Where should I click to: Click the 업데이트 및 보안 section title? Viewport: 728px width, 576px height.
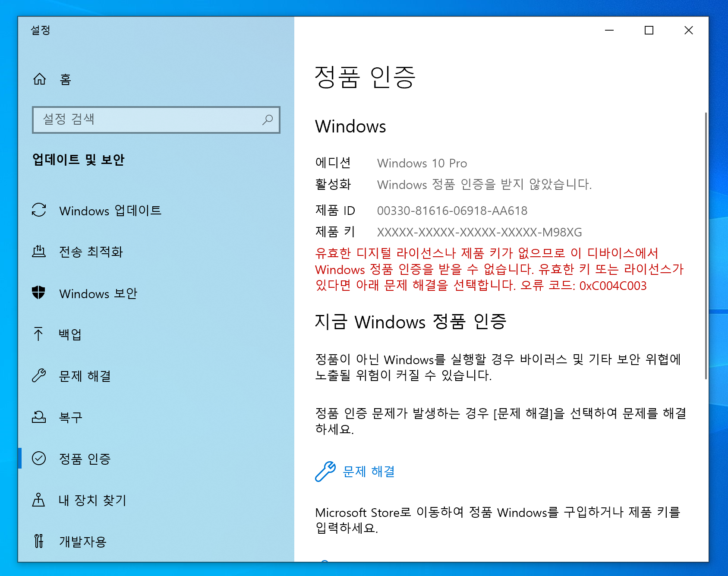click(x=79, y=160)
